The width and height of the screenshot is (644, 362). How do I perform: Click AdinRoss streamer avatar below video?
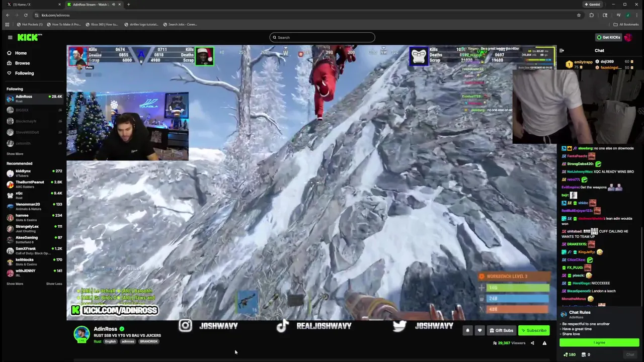82,334
